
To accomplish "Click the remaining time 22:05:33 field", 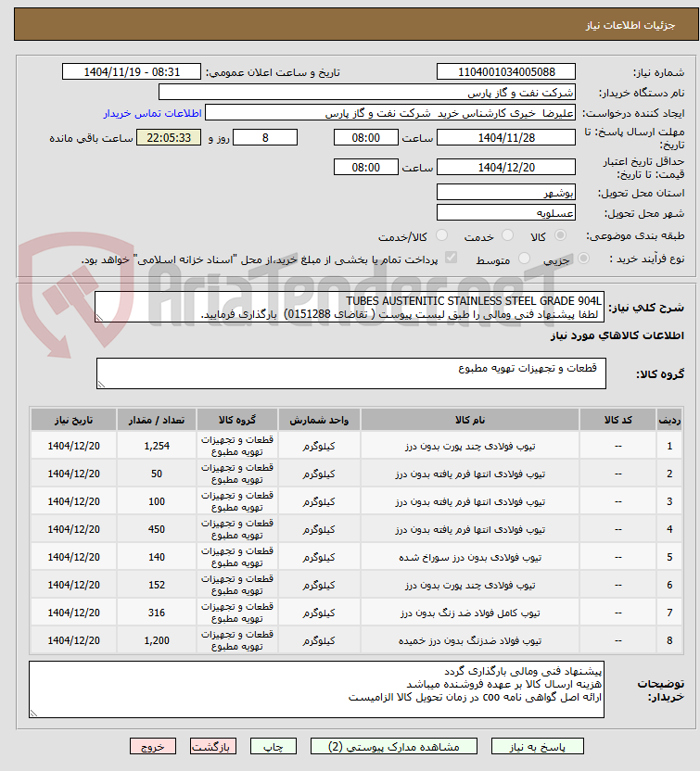I will [169, 138].
